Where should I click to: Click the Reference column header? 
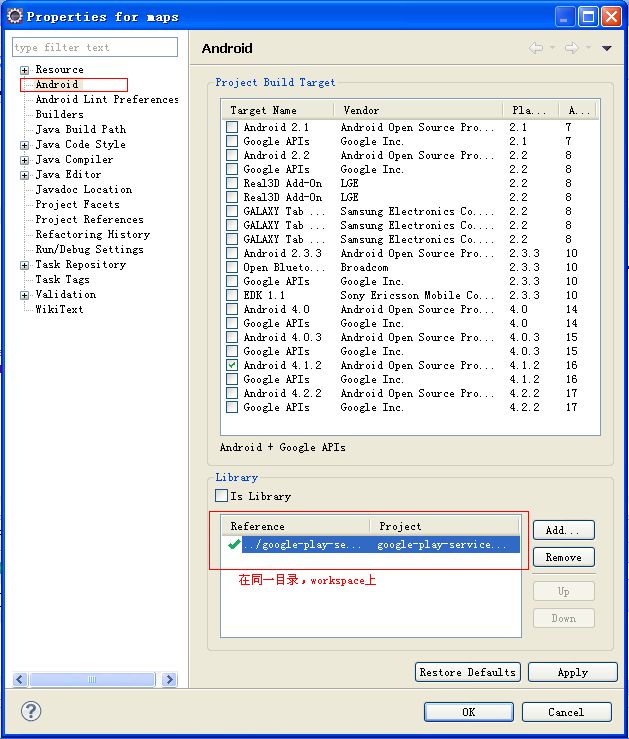click(x=295, y=526)
